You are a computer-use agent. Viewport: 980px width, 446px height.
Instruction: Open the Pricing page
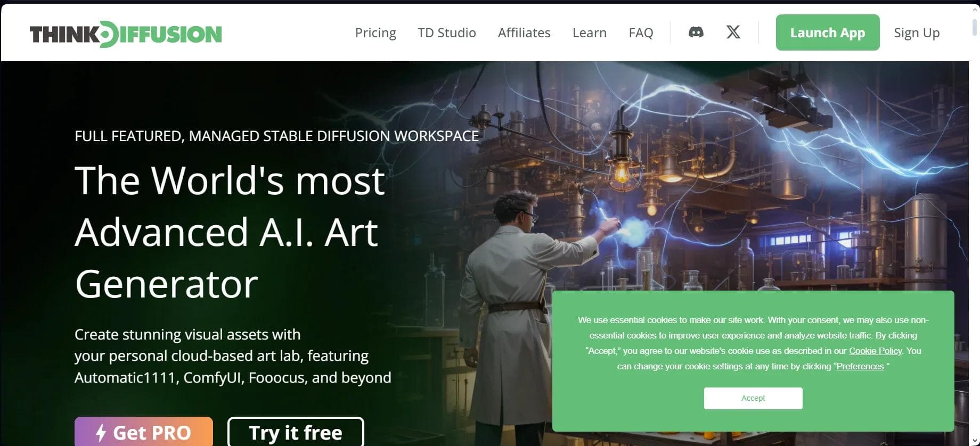click(x=375, y=33)
